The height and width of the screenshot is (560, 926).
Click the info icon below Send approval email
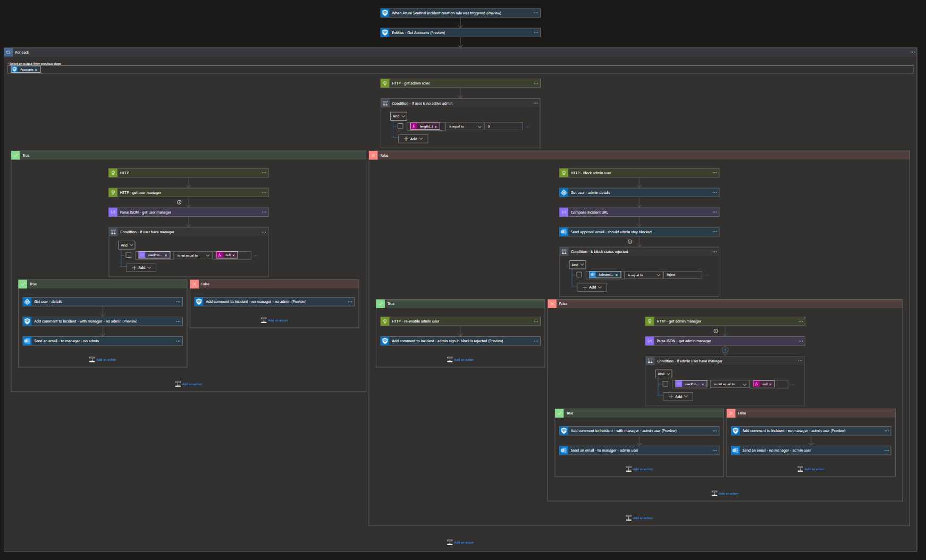630,242
